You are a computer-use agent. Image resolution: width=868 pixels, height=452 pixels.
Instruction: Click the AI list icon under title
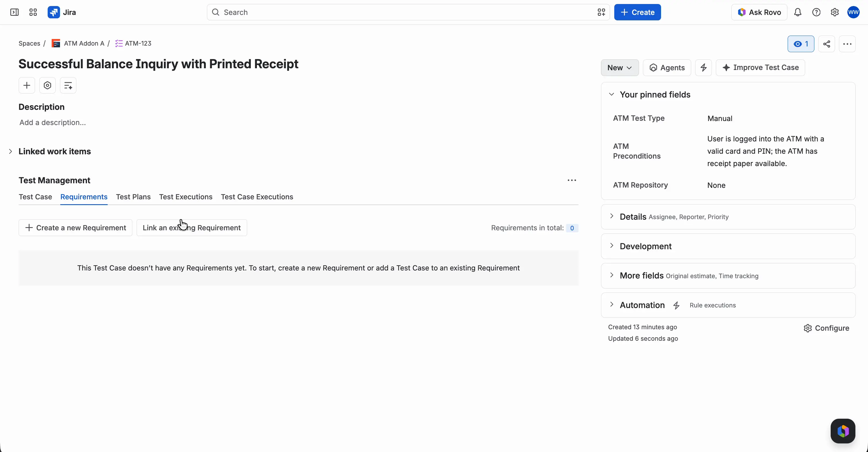[x=68, y=85]
